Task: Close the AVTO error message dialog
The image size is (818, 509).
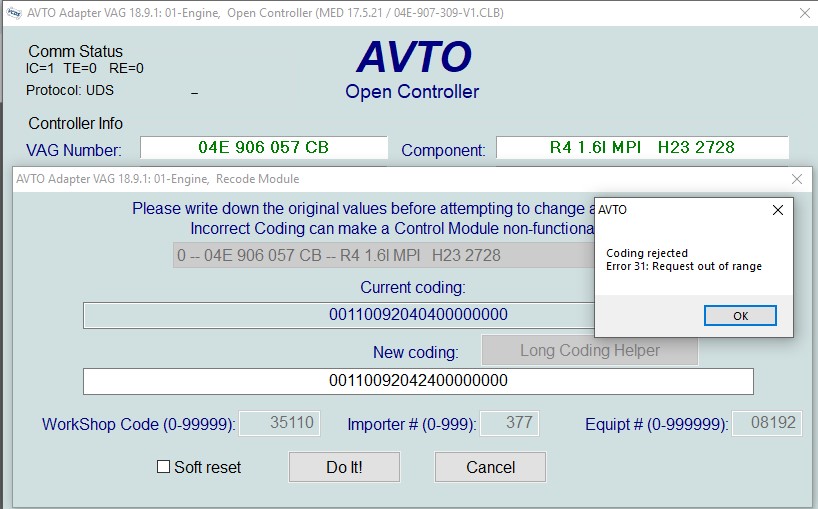Action: coord(777,210)
